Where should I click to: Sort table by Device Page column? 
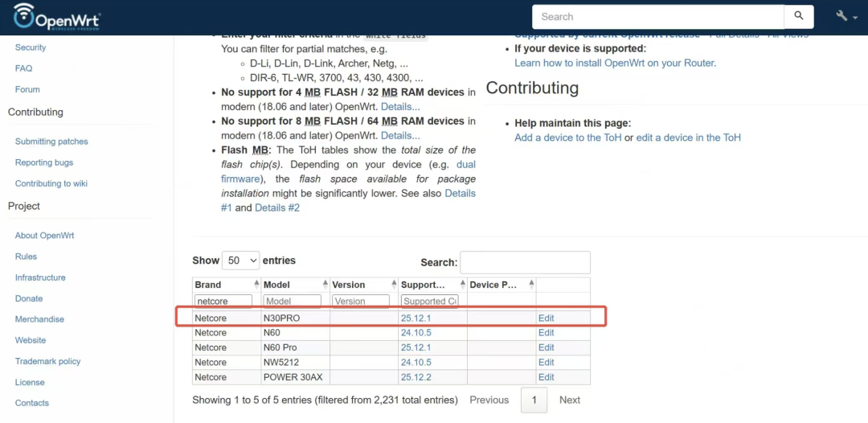[x=501, y=285]
